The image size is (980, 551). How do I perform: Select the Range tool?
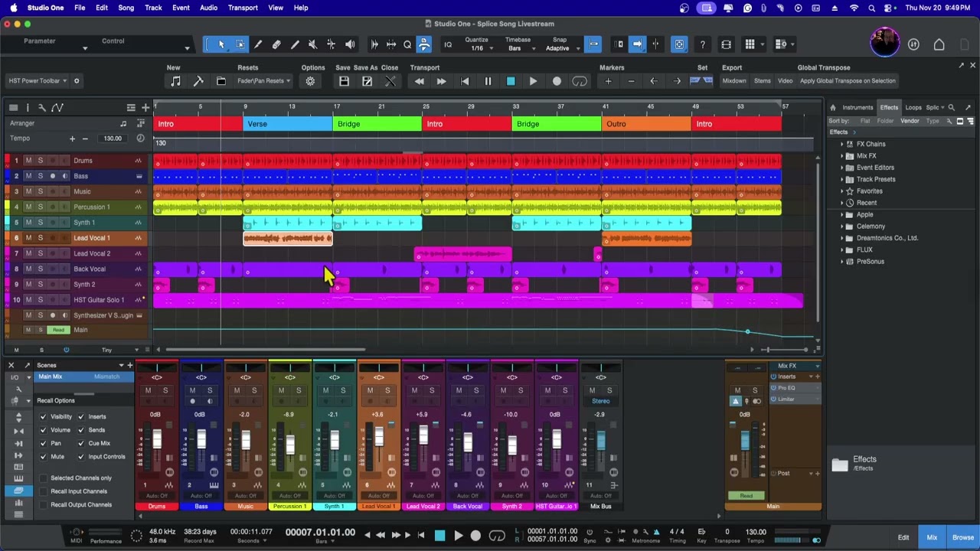pos(240,44)
